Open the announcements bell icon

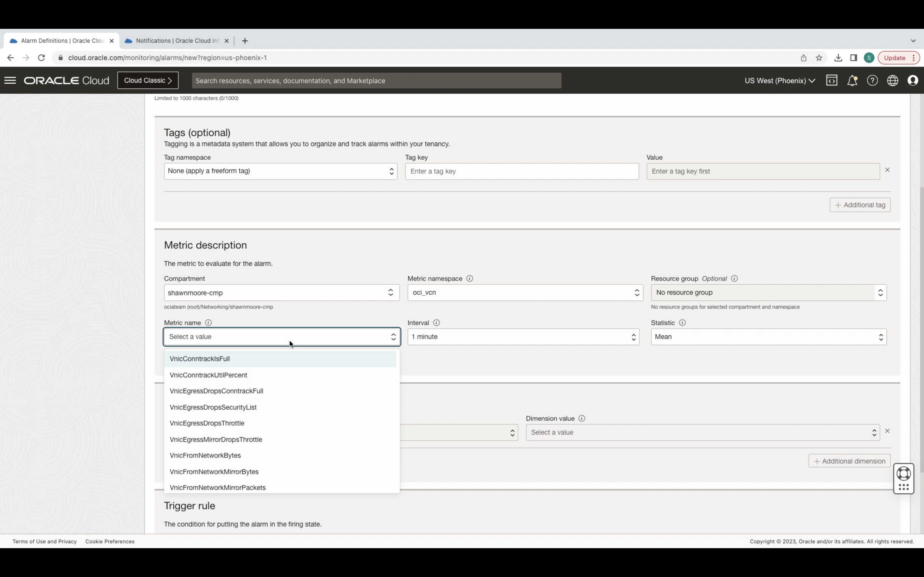pyautogui.click(x=852, y=80)
